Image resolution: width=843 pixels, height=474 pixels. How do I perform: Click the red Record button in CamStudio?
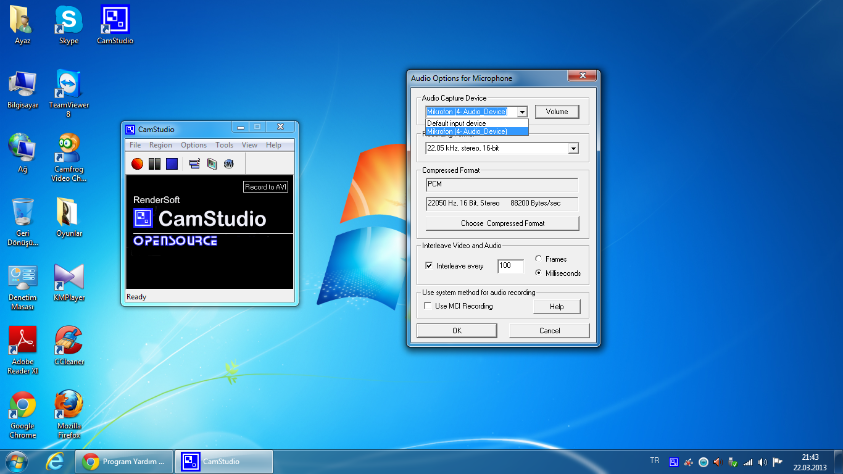coord(137,163)
